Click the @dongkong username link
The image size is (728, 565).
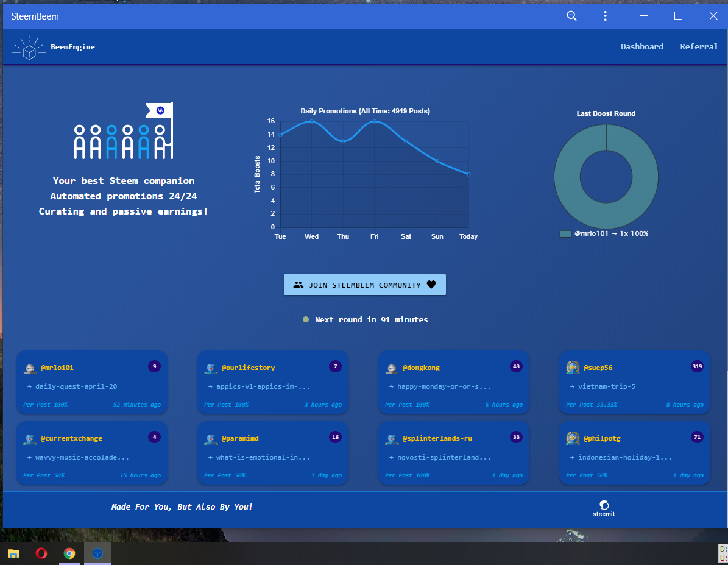coord(420,368)
